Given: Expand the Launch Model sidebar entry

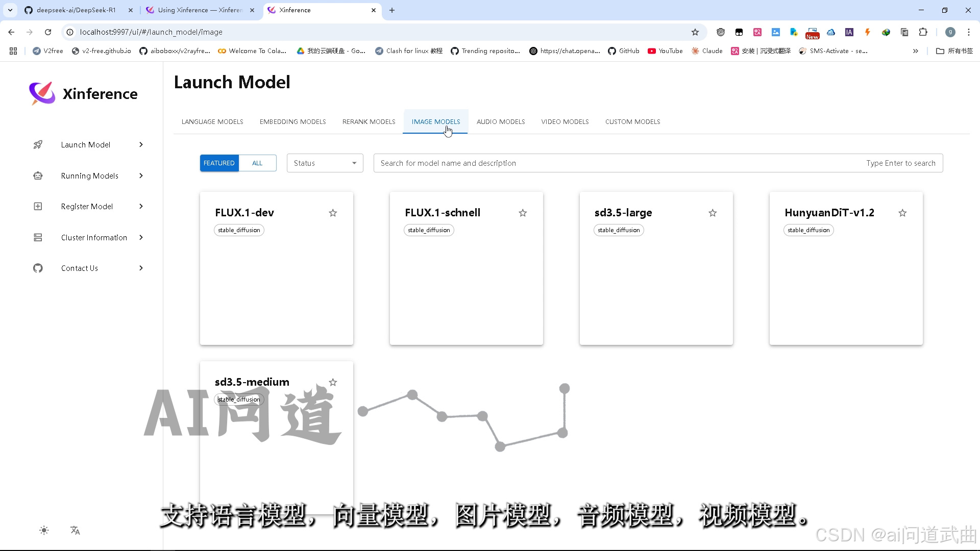Looking at the screenshot, I should (x=140, y=144).
